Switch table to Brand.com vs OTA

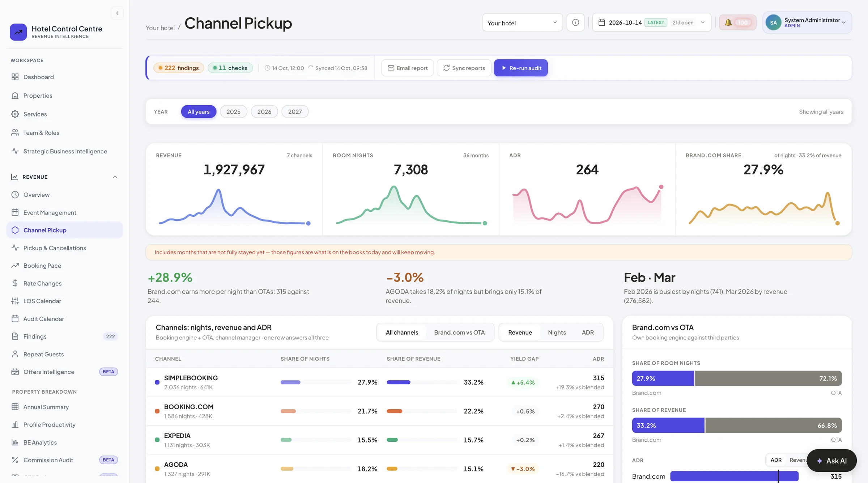point(459,332)
